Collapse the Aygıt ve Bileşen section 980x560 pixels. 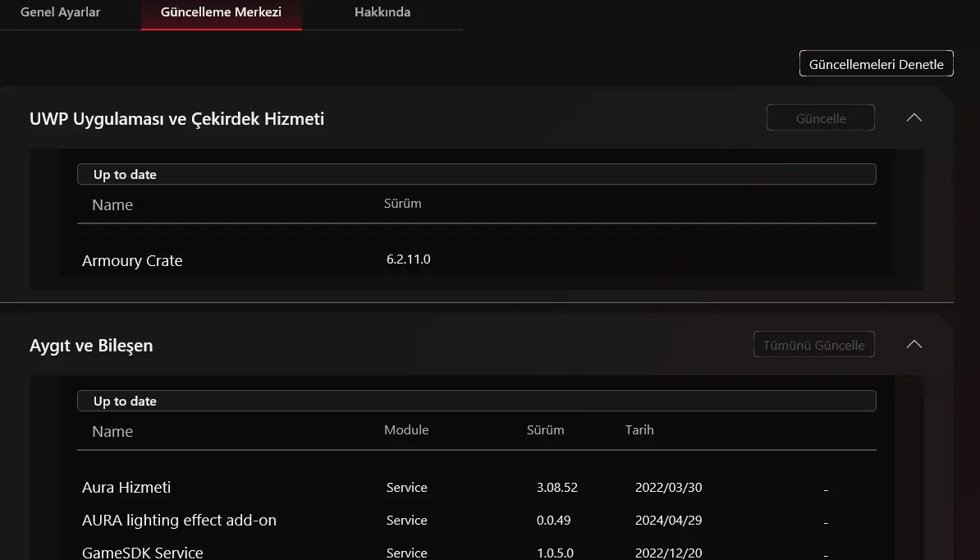[914, 345]
